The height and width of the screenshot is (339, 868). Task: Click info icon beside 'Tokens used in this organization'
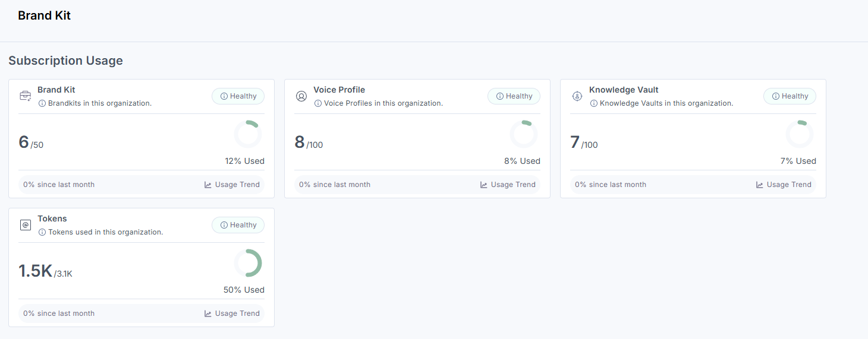pos(42,232)
